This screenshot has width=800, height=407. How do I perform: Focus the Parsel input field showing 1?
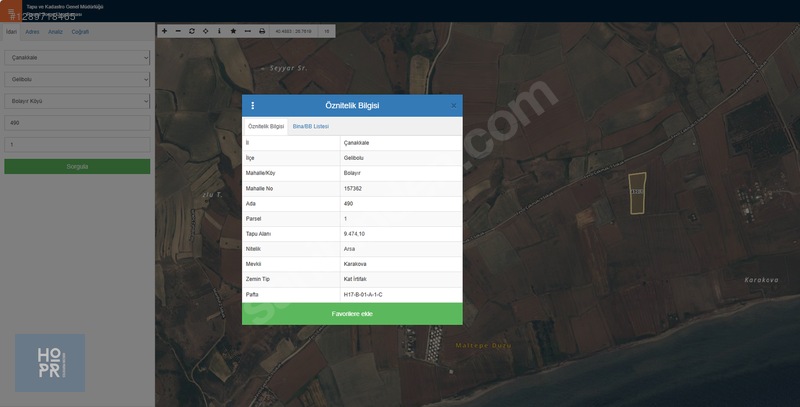tap(77, 144)
